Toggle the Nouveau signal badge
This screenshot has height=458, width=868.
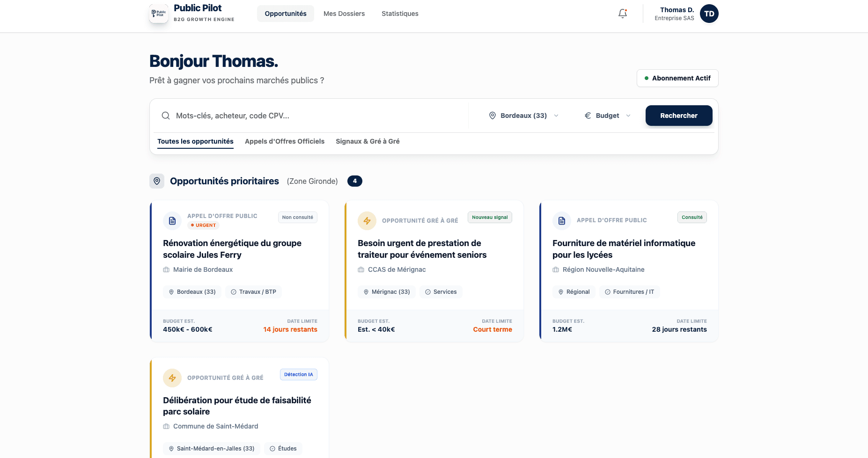[490, 217]
